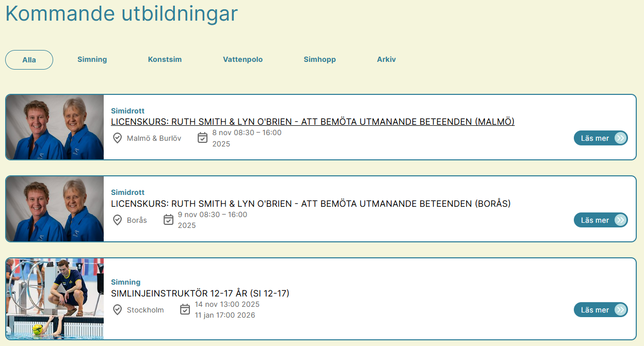Viewport: 644px width, 346px height.
Task: Click the poolside coach thumbnail image
Action: click(x=55, y=299)
